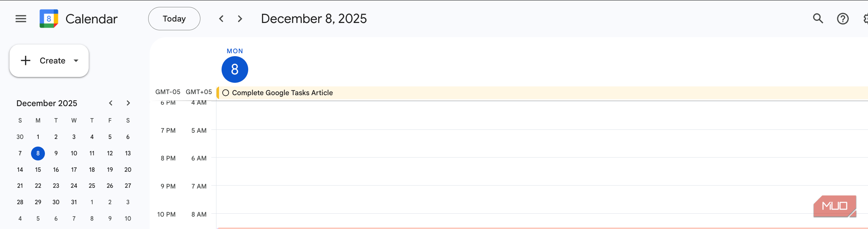The height and width of the screenshot is (229, 868).
Task: Click the December 8, 2025 heading
Action: point(314,19)
